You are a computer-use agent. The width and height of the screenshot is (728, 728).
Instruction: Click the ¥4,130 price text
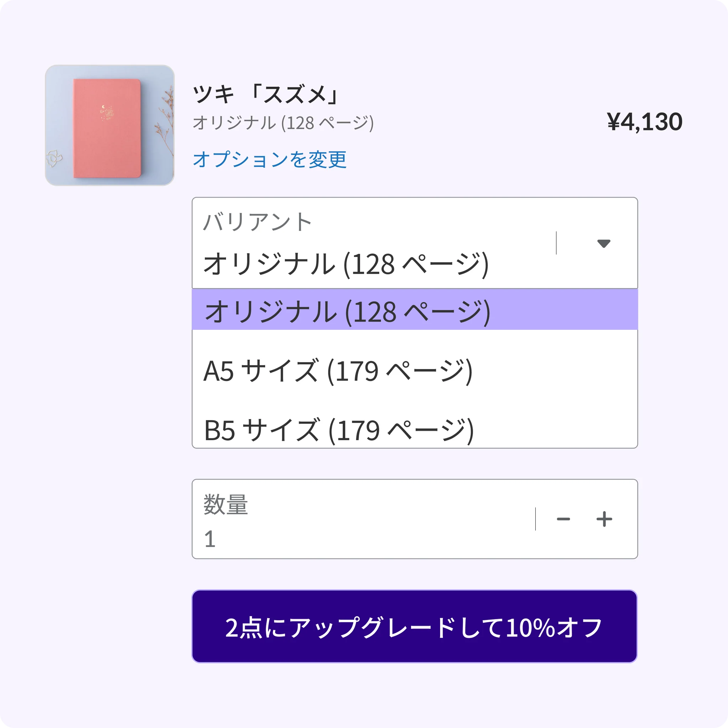point(644,122)
